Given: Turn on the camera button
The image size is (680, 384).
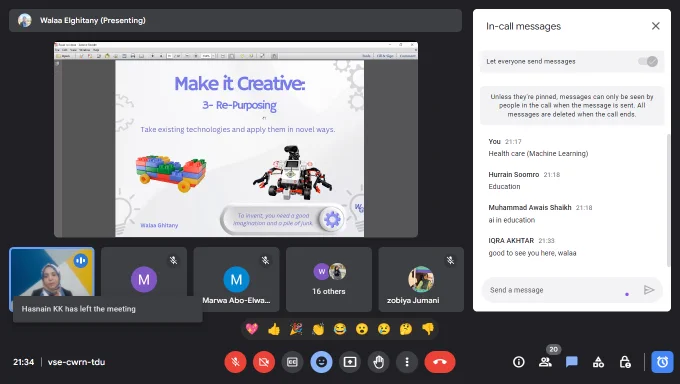Looking at the screenshot, I should coord(264,362).
